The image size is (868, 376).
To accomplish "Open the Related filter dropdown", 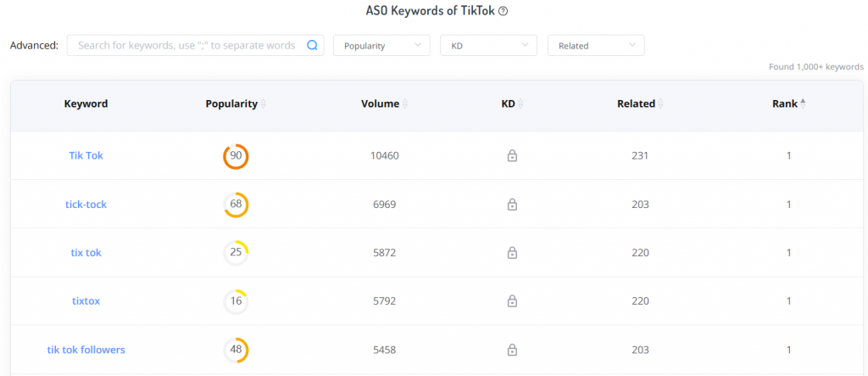I will [595, 46].
